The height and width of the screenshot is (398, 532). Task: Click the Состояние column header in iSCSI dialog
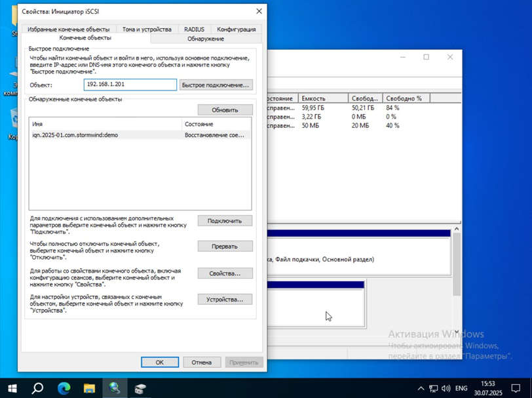(216, 124)
